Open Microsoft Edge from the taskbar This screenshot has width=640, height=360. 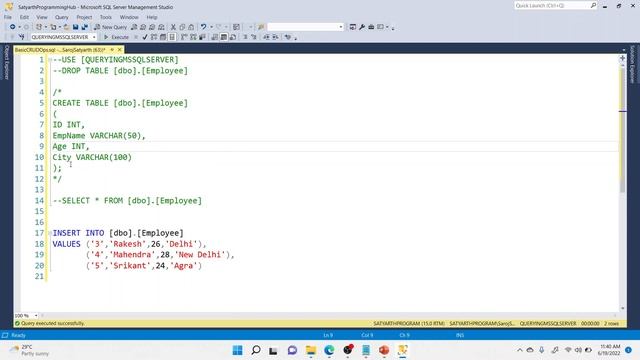329,350
